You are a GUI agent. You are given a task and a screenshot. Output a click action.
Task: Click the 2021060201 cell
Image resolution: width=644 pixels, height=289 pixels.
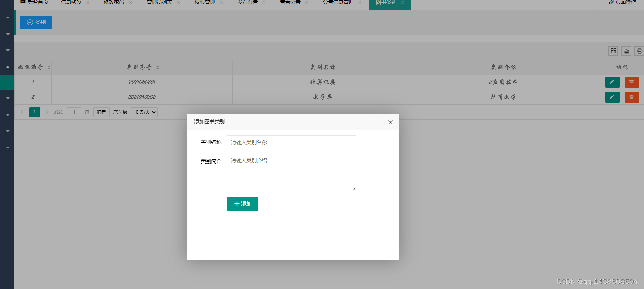[142, 82]
